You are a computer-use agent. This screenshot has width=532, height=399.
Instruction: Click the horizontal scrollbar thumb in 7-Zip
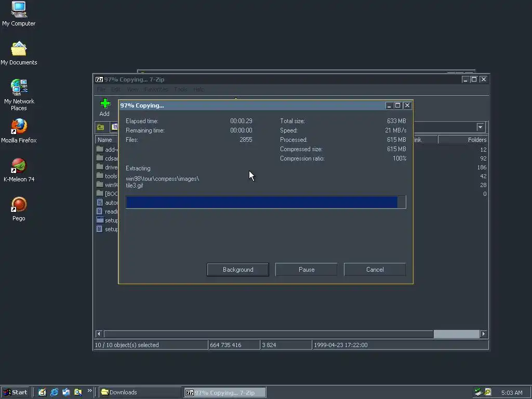pos(456,334)
